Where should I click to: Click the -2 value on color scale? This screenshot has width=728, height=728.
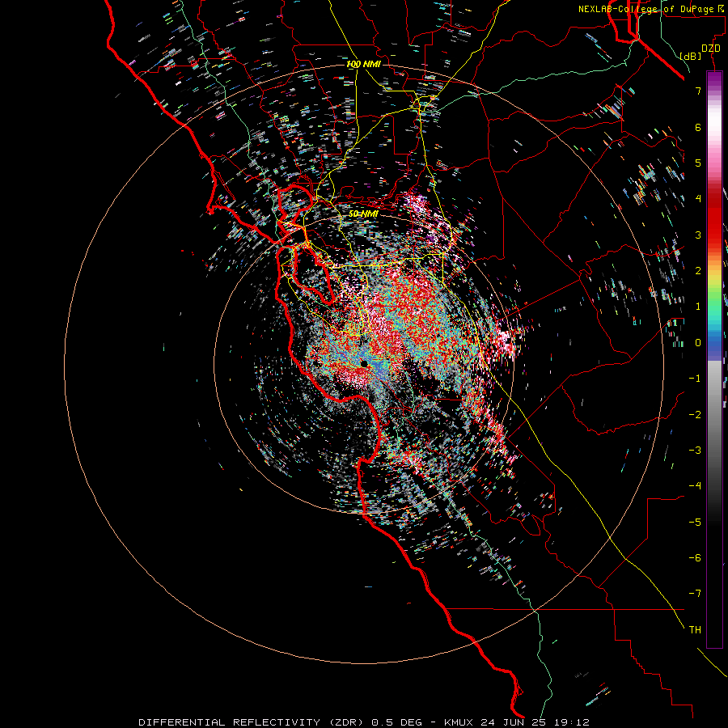[695, 415]
